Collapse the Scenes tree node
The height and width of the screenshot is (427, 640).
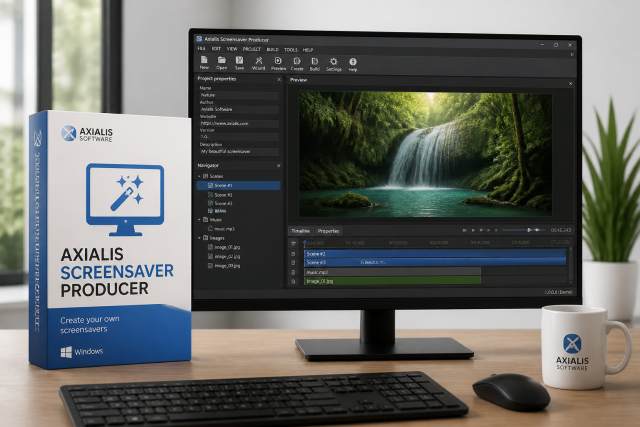click(x=200, y=176)
